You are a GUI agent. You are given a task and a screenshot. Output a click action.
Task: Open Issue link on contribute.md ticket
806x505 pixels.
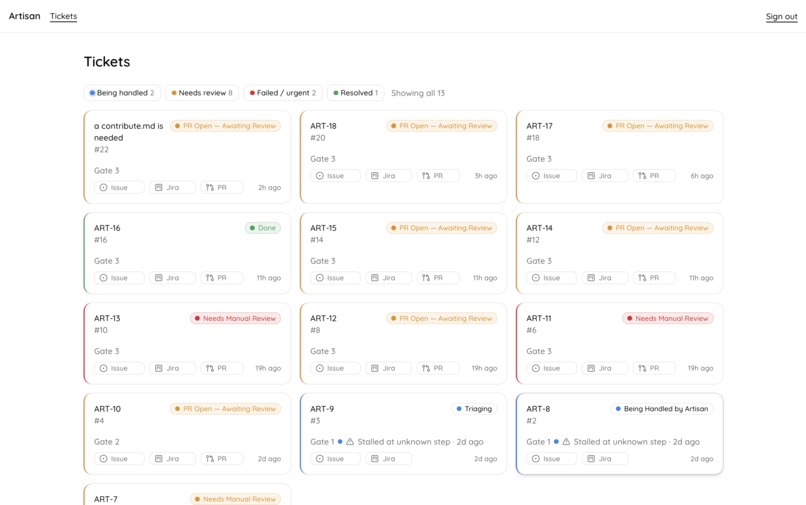(x=119, y=188)
